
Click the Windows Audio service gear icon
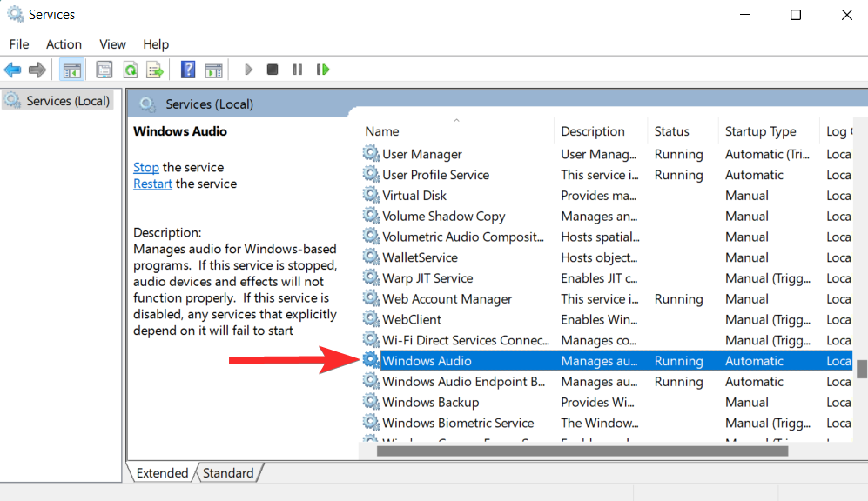point(372,360)
